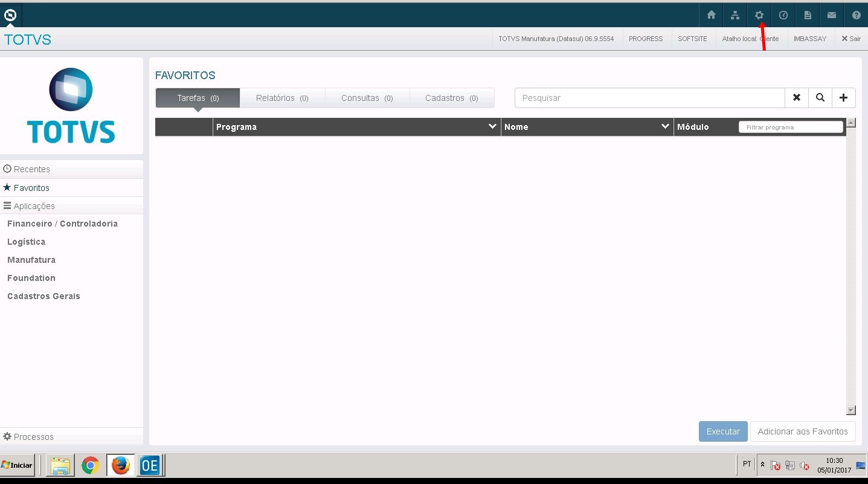
Task: Clear the search with the X icon
Action: click(x=797, y=97)
